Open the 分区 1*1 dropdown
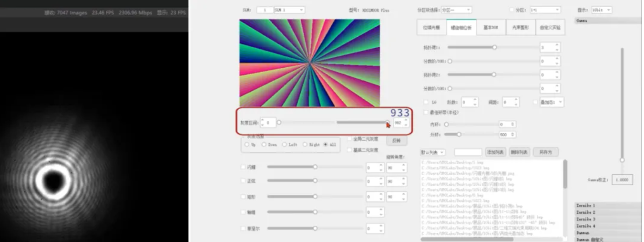 [545, 10]
